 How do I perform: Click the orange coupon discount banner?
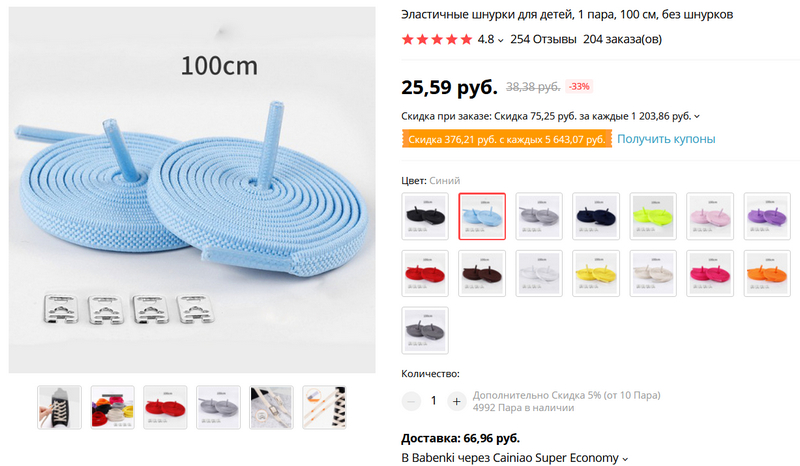coord(507,139)
